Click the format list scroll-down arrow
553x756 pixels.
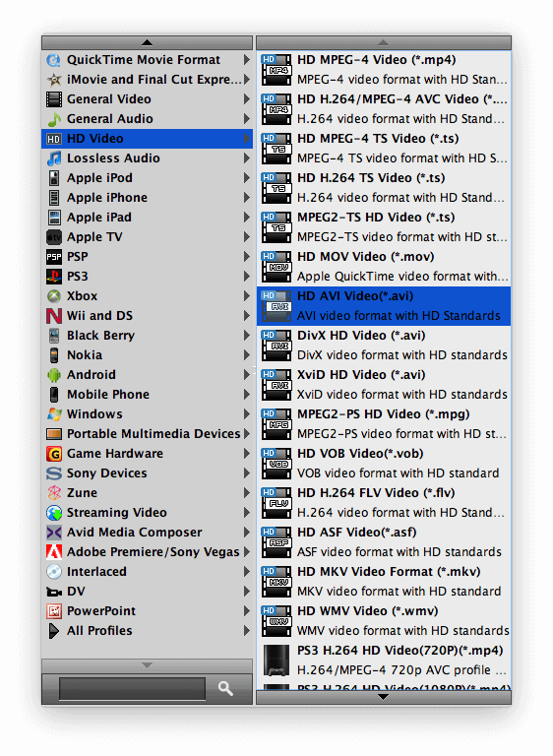click(384, 697)
